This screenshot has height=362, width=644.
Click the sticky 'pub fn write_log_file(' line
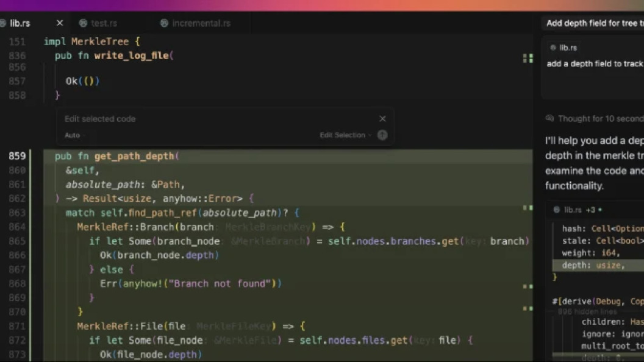click(114, 55)
